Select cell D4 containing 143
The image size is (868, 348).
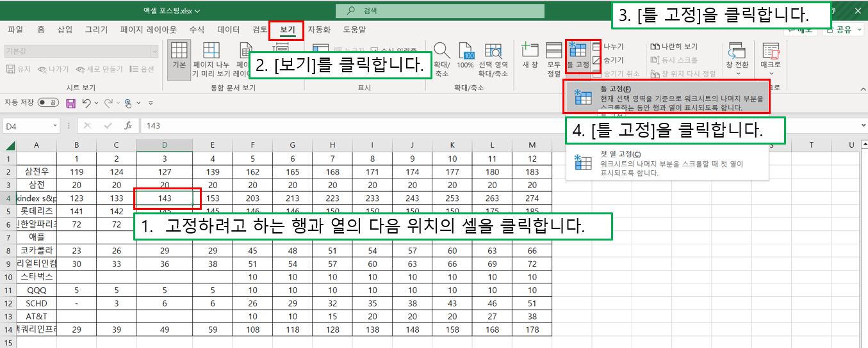pos(165,198)
